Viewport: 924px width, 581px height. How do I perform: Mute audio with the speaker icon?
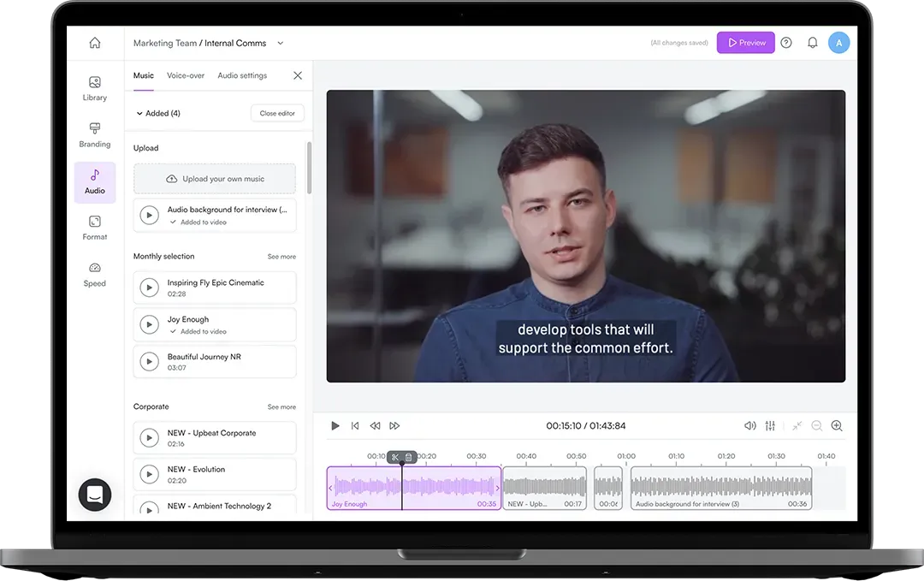[x=750, y=425]
